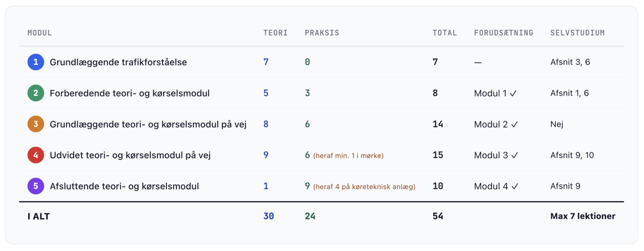Click the FORUDSÆTNING column header

(504, 33)
